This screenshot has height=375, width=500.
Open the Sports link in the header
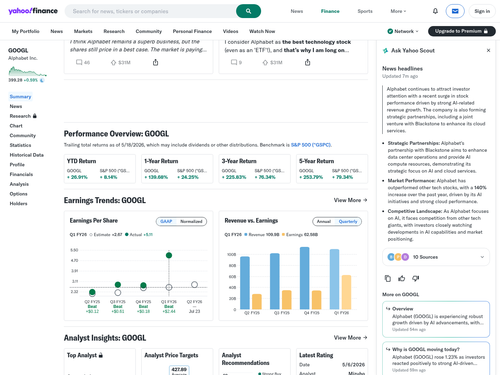pos(365,11)
